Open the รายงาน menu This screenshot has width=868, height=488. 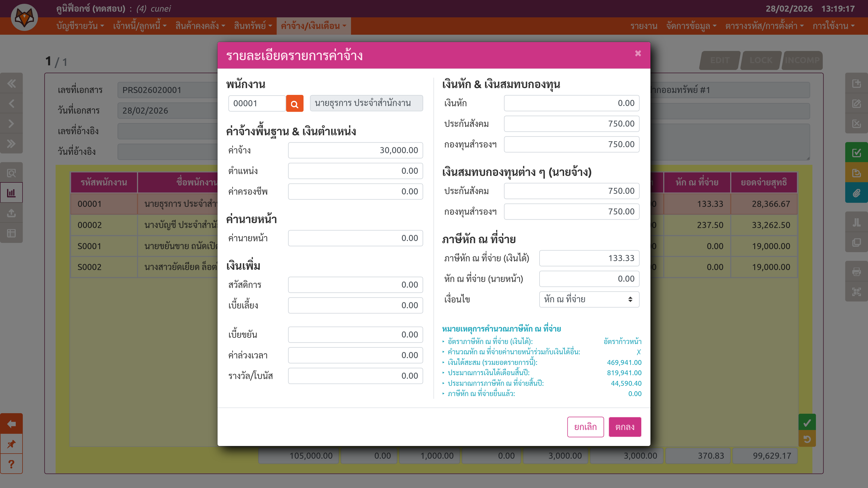click(x=644, y=26)
